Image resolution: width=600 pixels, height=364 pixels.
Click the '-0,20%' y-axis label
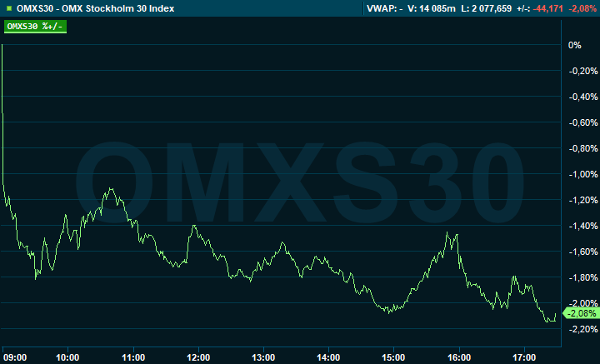pyautogui.click(x=583, y=71)
